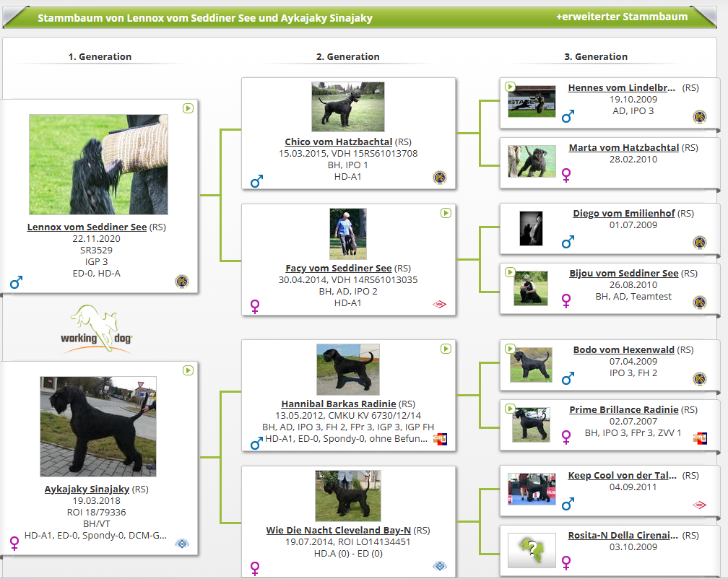Open Bijou vom Seddiner See link
The image size is (728, 579).
(x=624, y=274)
